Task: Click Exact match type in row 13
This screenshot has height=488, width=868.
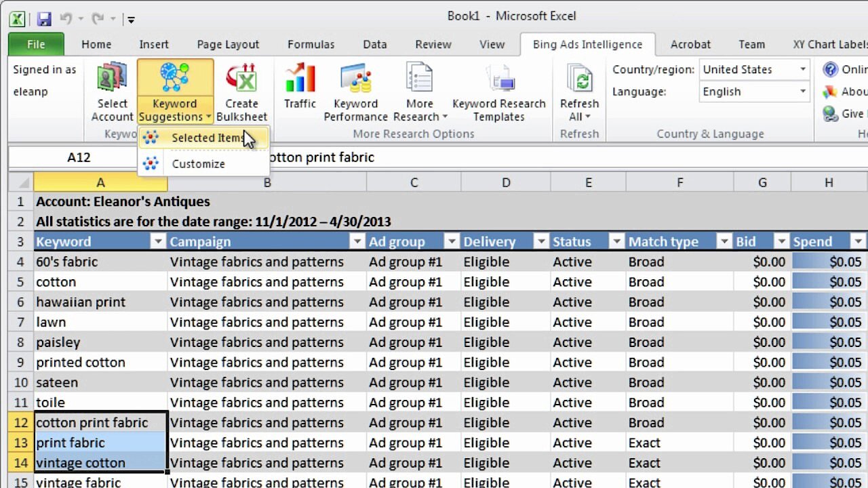Action: tap(679, 443)
